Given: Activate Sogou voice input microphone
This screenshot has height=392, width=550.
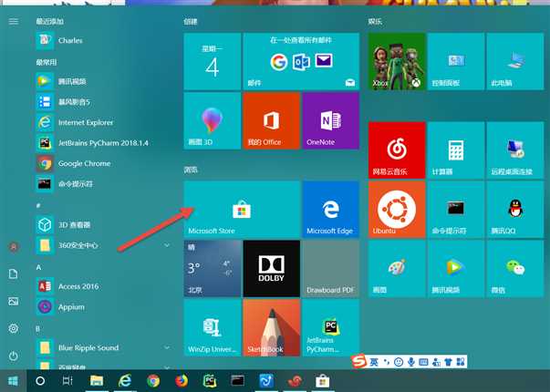Looking at the screenshot, I should pyautogui.click(x=411, y=362).
